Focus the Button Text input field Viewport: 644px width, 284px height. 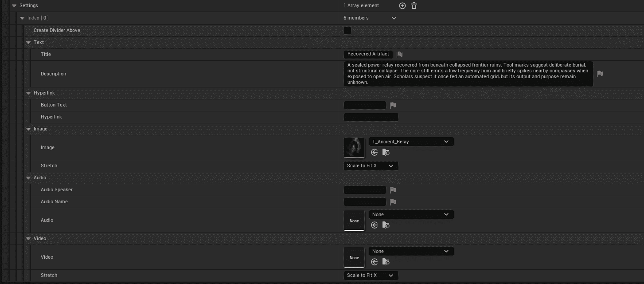pos(365,105)
